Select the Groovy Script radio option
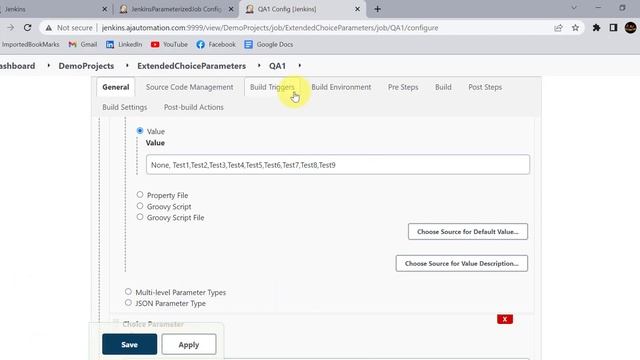The height and width of the screenshot is (360, 640). 140,206
